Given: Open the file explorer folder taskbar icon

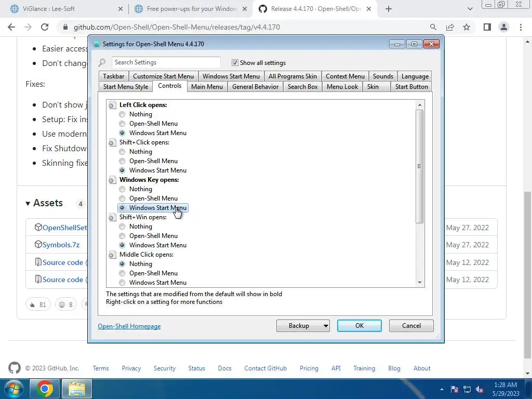Looking at the screenshot, I should pyautogui.click(x=77, y=389).
